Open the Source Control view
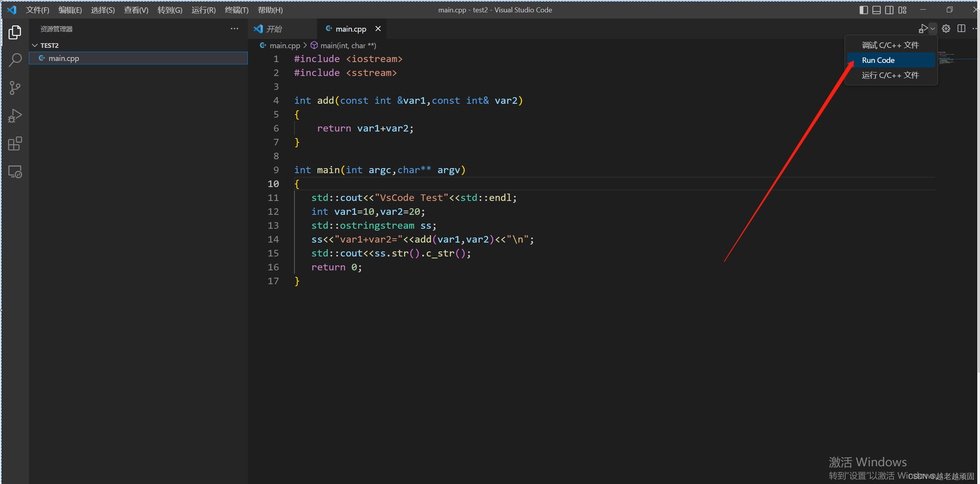The height and width of the screenshot is (484, 980). [15, 88]
